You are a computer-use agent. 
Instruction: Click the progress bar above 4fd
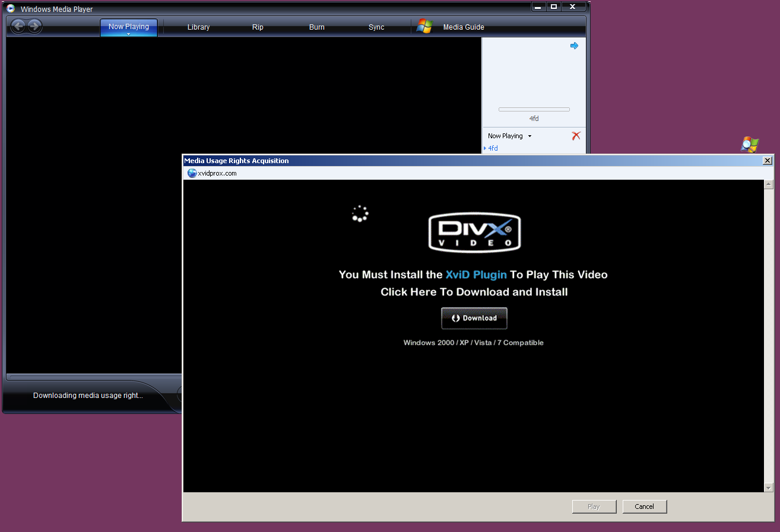534,109
